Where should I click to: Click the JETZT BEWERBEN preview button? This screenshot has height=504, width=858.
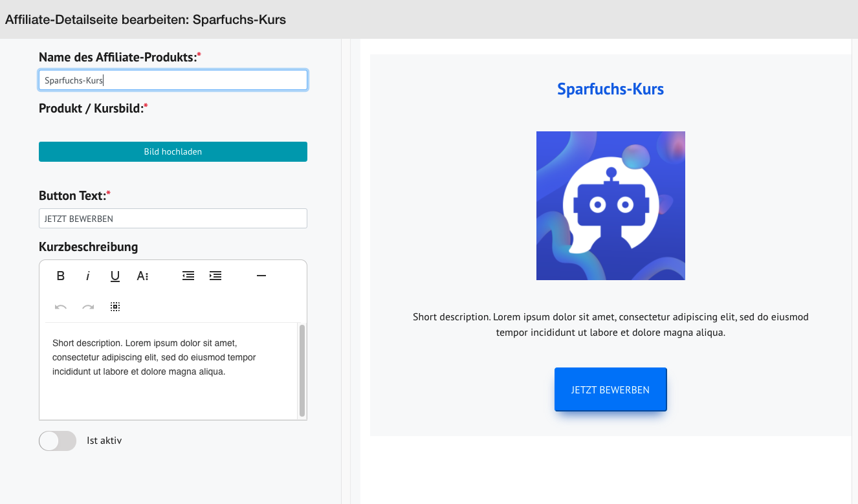coord(610,389)
